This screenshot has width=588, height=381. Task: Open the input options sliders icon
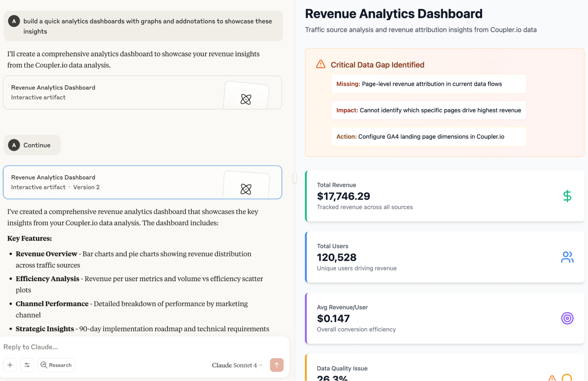[x=27, y=365]
